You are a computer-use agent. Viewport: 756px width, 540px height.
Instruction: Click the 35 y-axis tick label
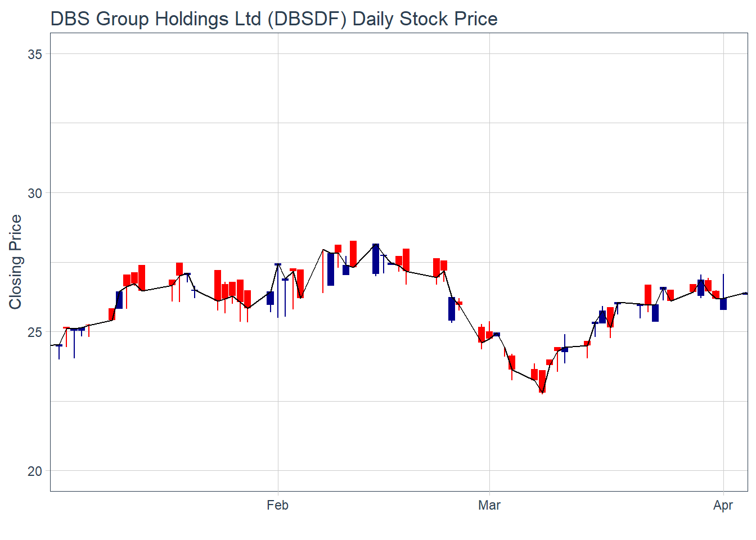point(35,54)
